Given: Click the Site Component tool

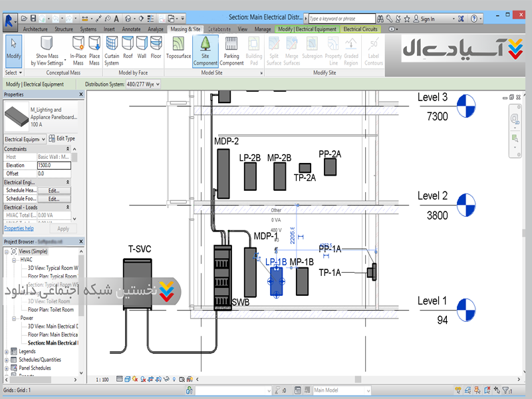Looking at the screenshot, I should coord(205,50).
